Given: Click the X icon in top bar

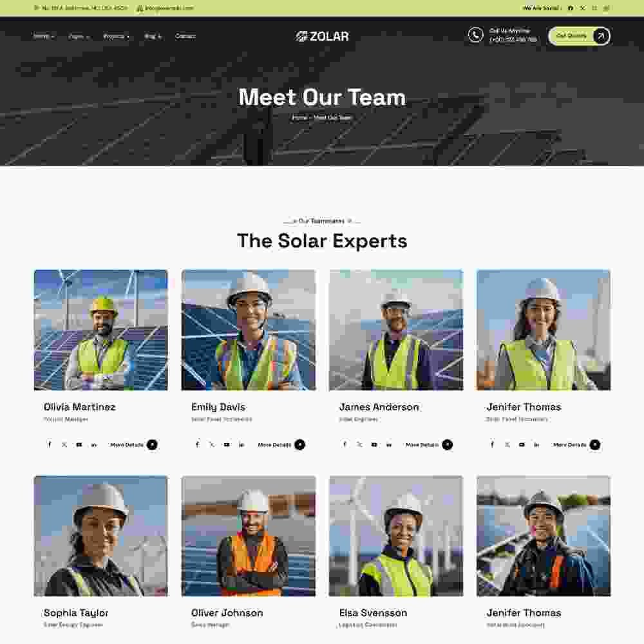Looking at the screenshot, I should [x=583, y=8].
